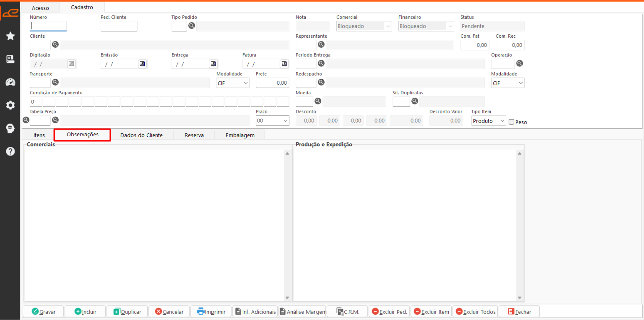The image size is (644, 320).
Task: Open the dashboard gauge sidebar icon
Action: coord(10,82)
